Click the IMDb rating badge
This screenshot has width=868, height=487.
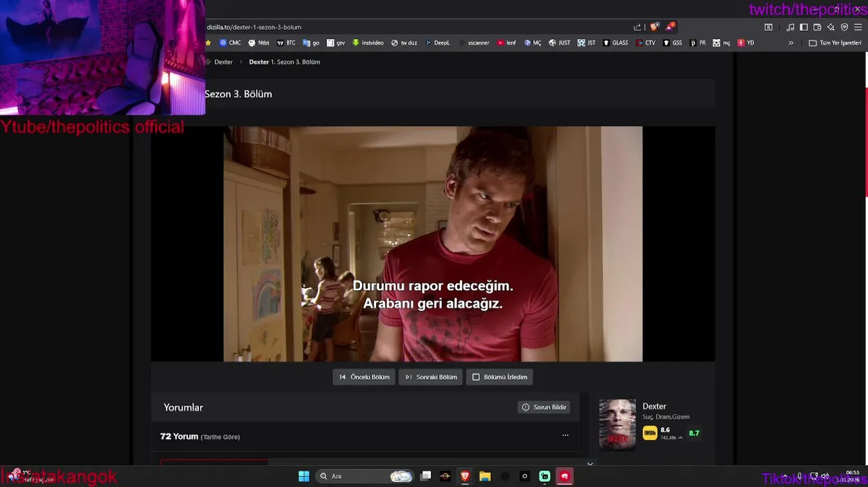coord(649,433)
